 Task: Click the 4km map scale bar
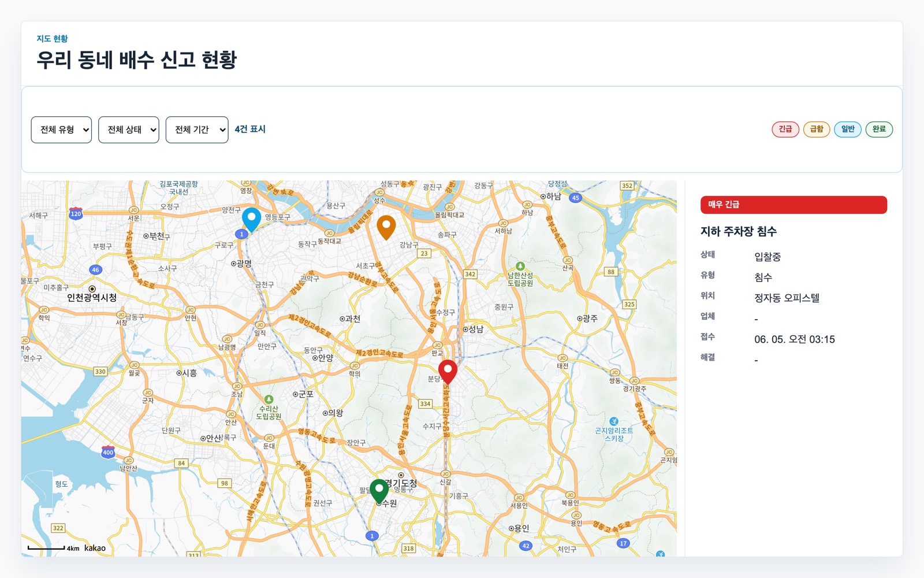point(54,548)
